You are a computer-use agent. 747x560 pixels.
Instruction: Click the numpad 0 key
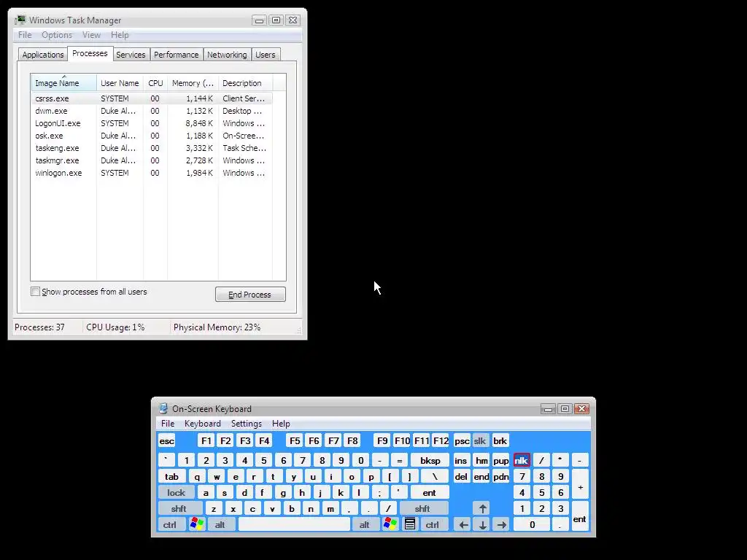[x=532, y=524]
